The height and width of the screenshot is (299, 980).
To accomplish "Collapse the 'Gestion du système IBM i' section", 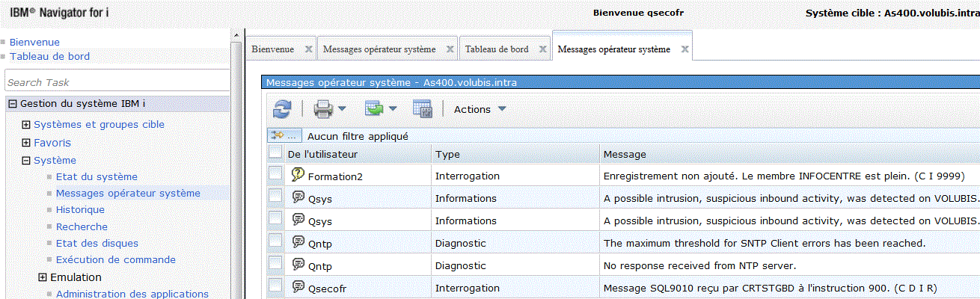I will tap(12, 104).
